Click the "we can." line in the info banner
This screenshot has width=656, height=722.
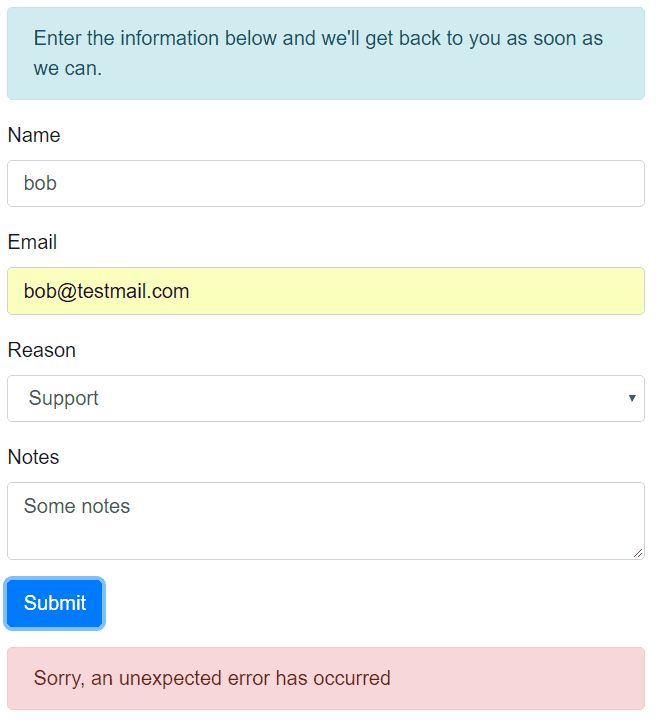68,69
